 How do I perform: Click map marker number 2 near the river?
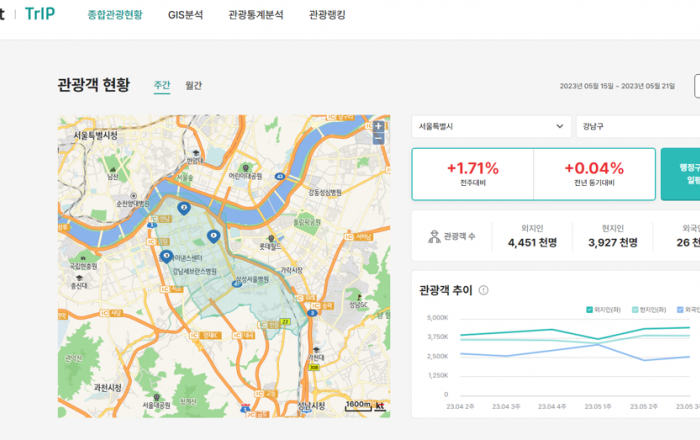coord(182,207)
